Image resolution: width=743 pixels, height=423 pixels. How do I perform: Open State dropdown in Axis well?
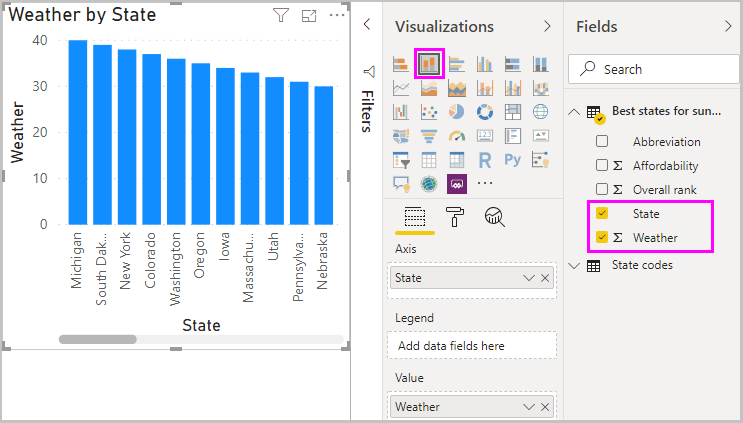click(529, 278)
